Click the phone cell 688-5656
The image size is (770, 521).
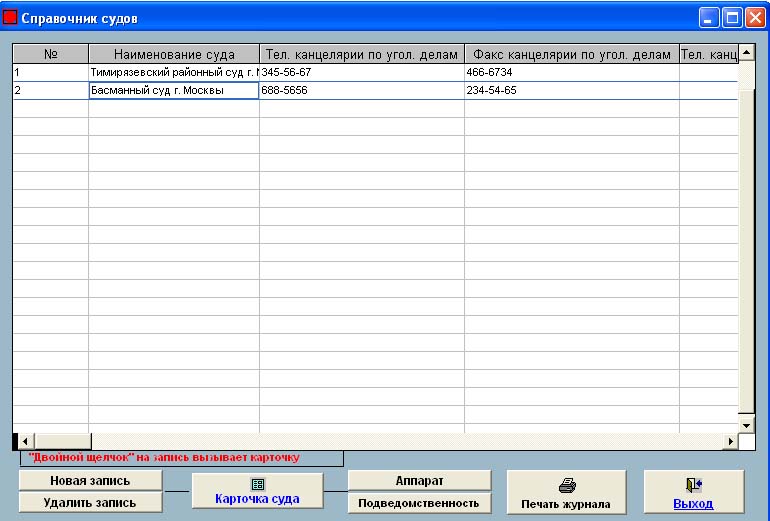[x=361, y=90]
